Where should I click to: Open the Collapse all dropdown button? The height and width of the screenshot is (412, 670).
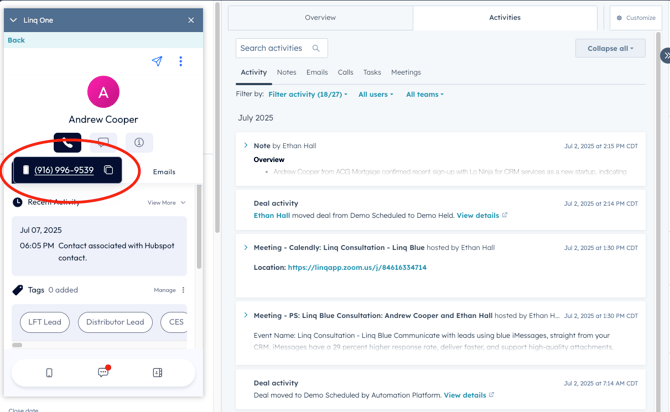coord(610,48)
